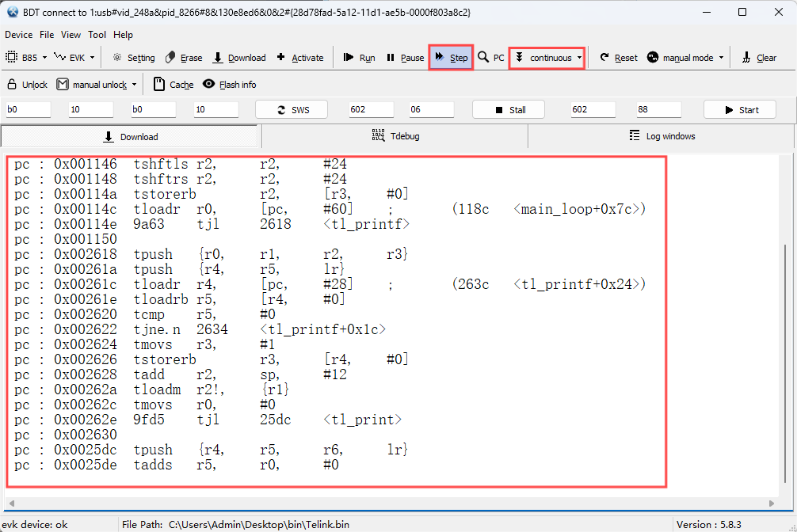Click the Reset toolbar button
The image size is (797, 532).
click(618, 58)
